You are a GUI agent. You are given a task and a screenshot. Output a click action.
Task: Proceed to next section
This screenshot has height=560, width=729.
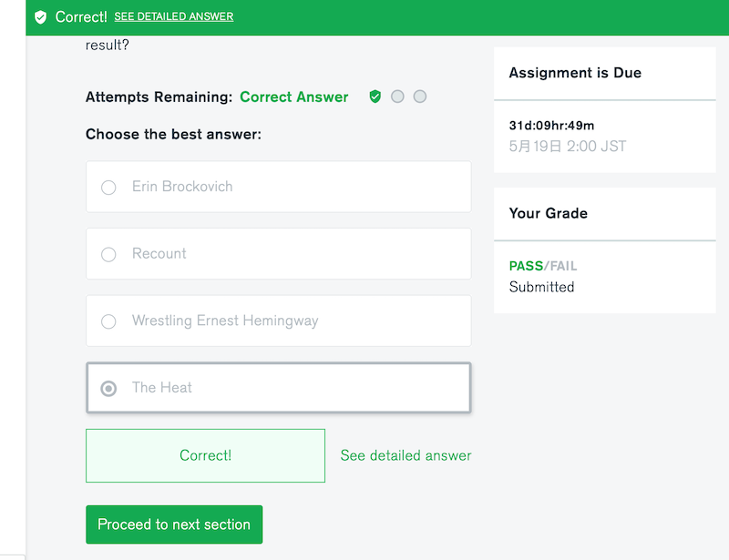click(x=174, y=524)
